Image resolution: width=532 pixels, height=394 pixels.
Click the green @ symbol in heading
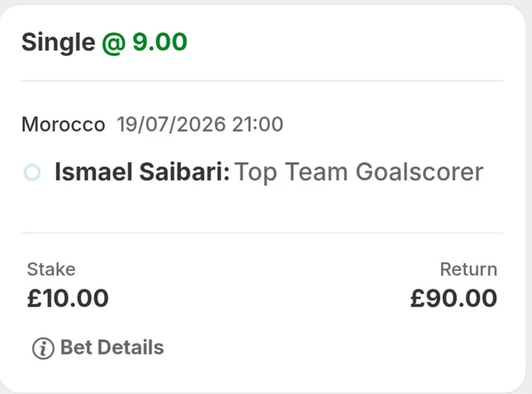tap(114, 44)
